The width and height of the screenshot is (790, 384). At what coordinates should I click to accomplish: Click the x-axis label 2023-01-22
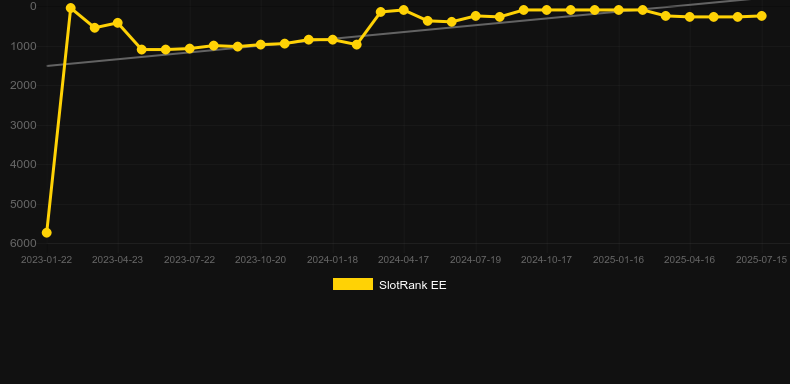pos(46,260)
